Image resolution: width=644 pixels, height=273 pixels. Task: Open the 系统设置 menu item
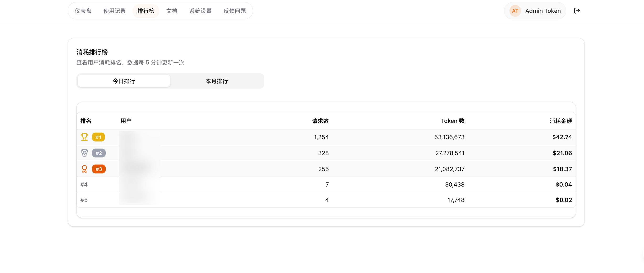200,11
